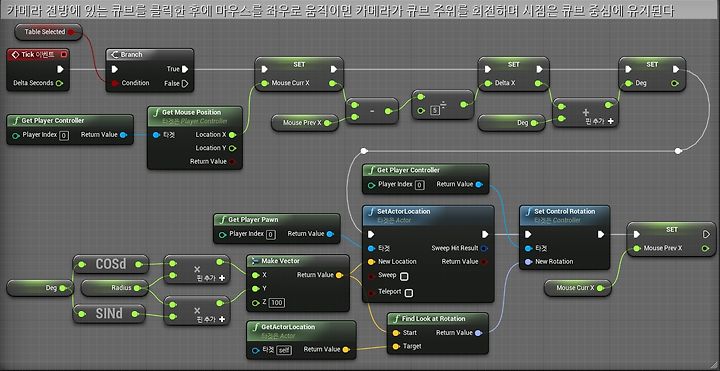Click the SET Mouse Curr X node header
720x371 pixels.
pyautogui.click(x=299, y=65)
